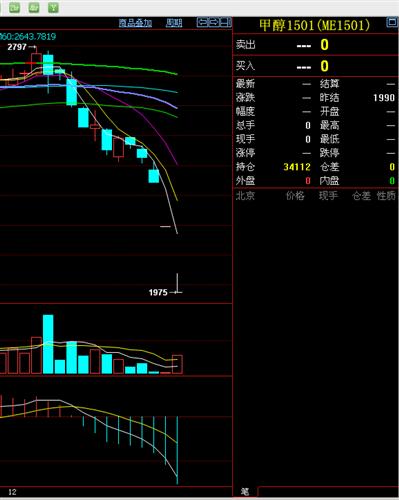Click the right arrow chart button
This screenshot has width=399, height=500.
coord(214,22)
